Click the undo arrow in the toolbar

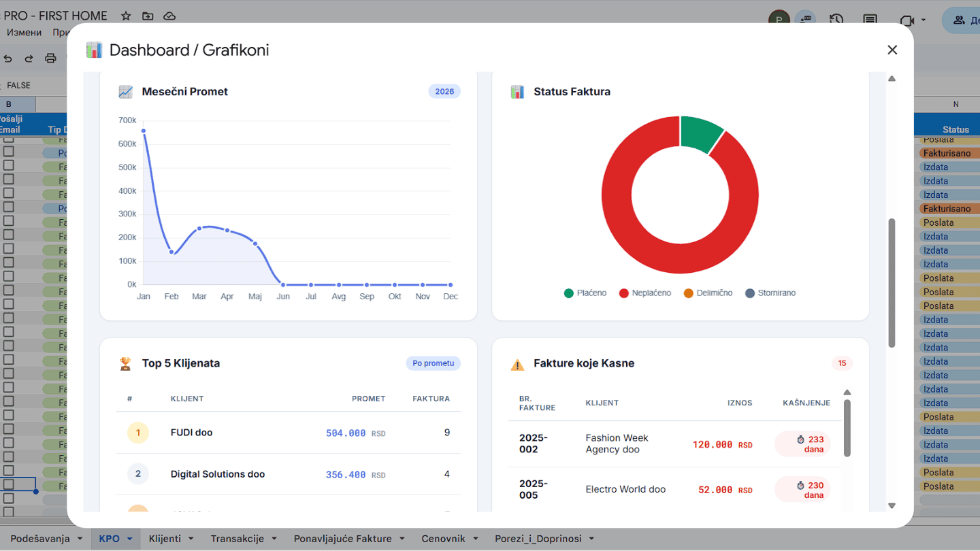pyautogui.click(x=8, y=59)
